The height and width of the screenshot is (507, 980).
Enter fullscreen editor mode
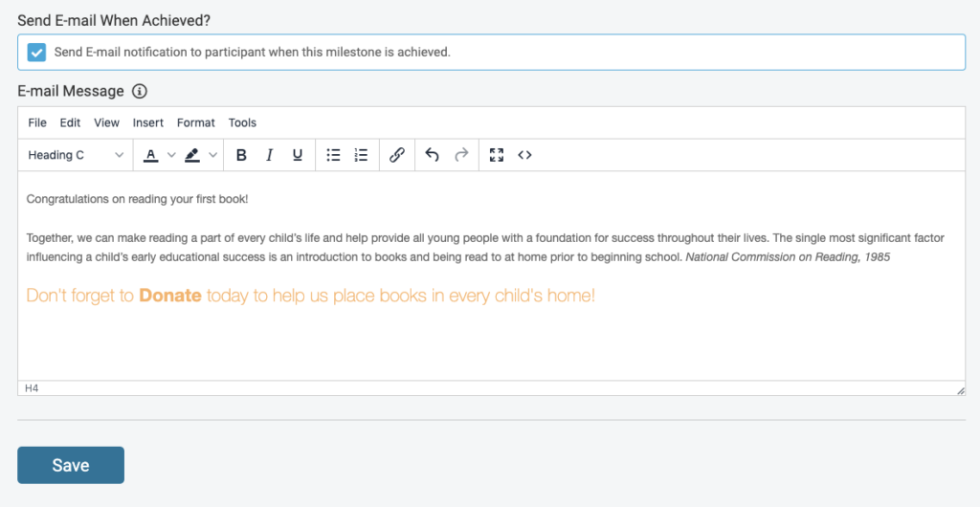(496, 155)
